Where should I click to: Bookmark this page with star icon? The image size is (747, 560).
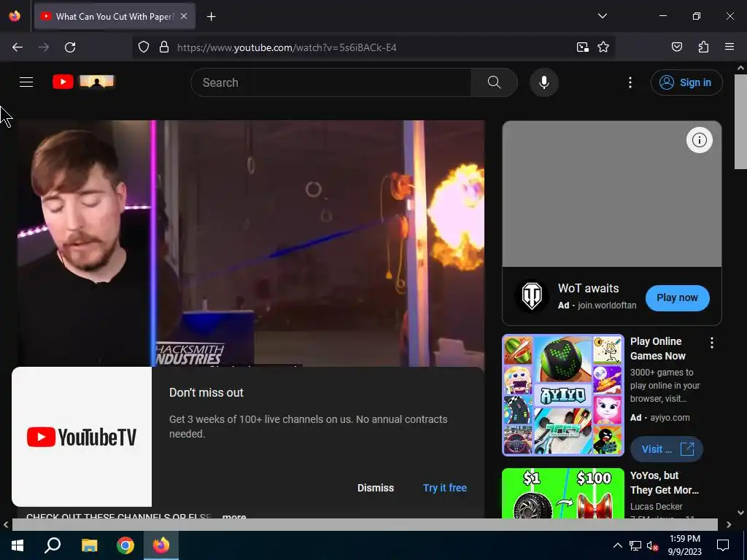(x=603, y=47)
